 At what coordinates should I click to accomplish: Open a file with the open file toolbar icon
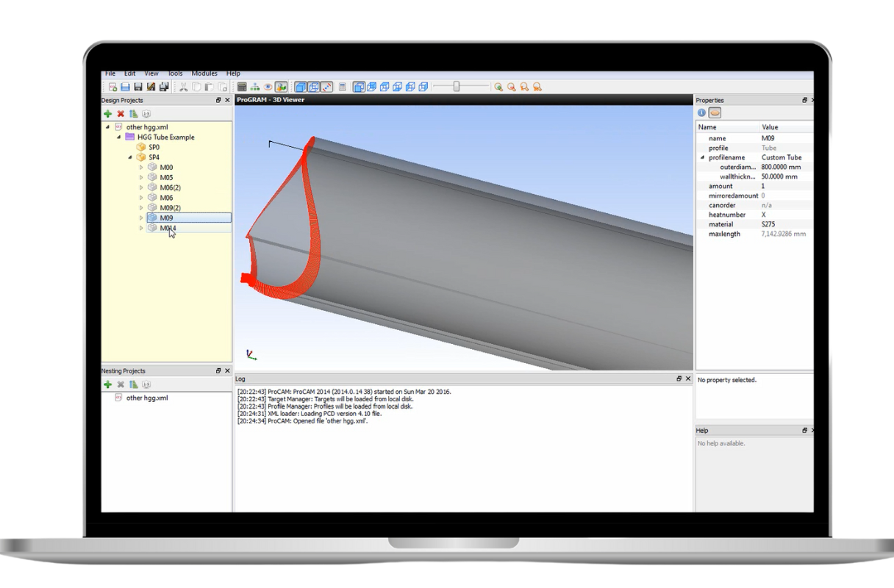point(124,85)
